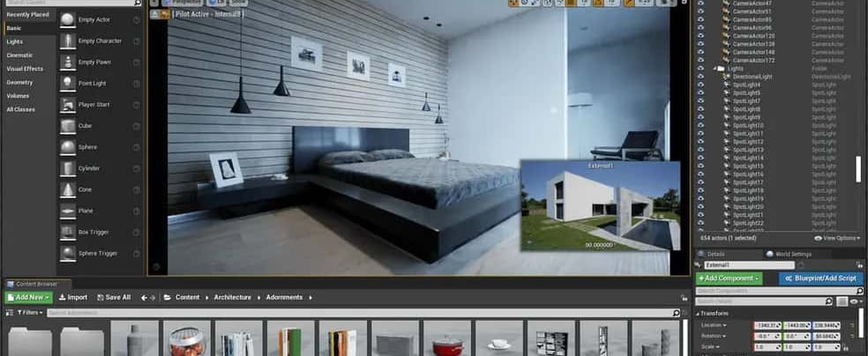Click the Lights folder icon in outliner
Image resolution: width=868 pixels, height=356 pixels.
click(721, 69)
